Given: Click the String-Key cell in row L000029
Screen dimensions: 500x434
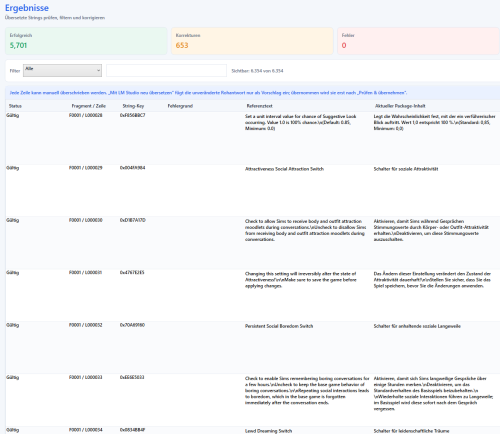Looking at the screenshot, I should point(132,168).
